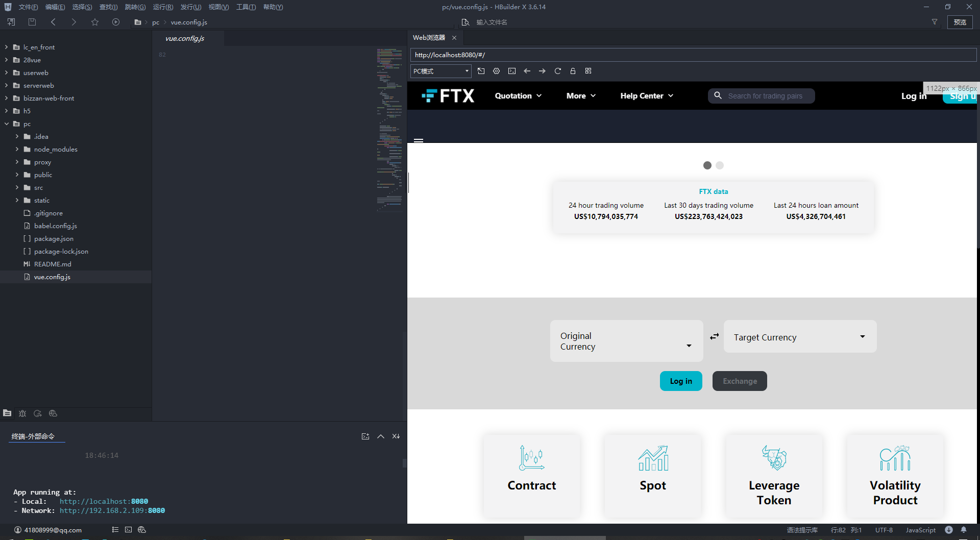This screenshot has width=980, height=540.
Task: Select the first carousel dot indicator
Action: [707, 165]
